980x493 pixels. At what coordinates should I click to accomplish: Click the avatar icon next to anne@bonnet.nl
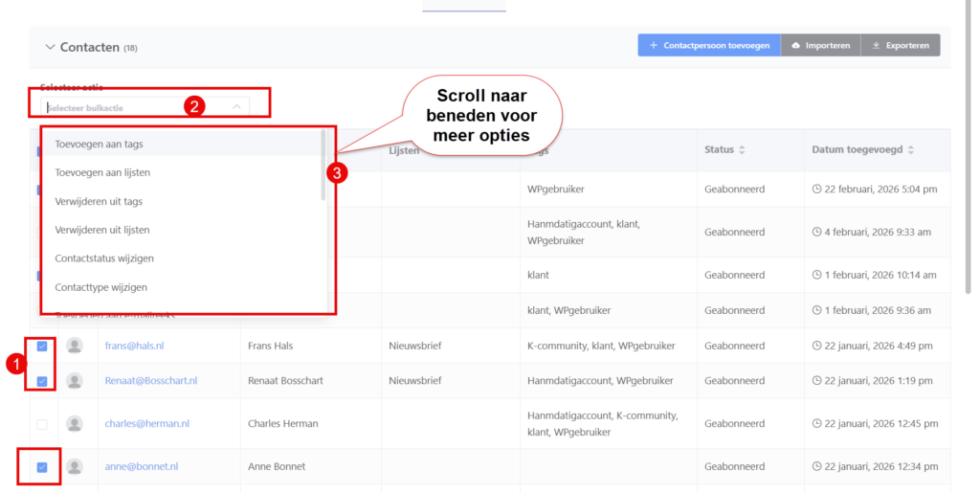74,467
